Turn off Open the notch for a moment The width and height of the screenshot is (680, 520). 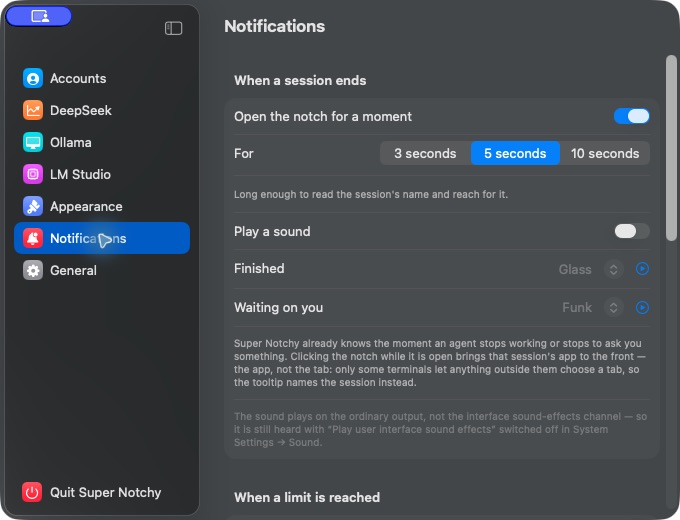(x=631, y=116)
